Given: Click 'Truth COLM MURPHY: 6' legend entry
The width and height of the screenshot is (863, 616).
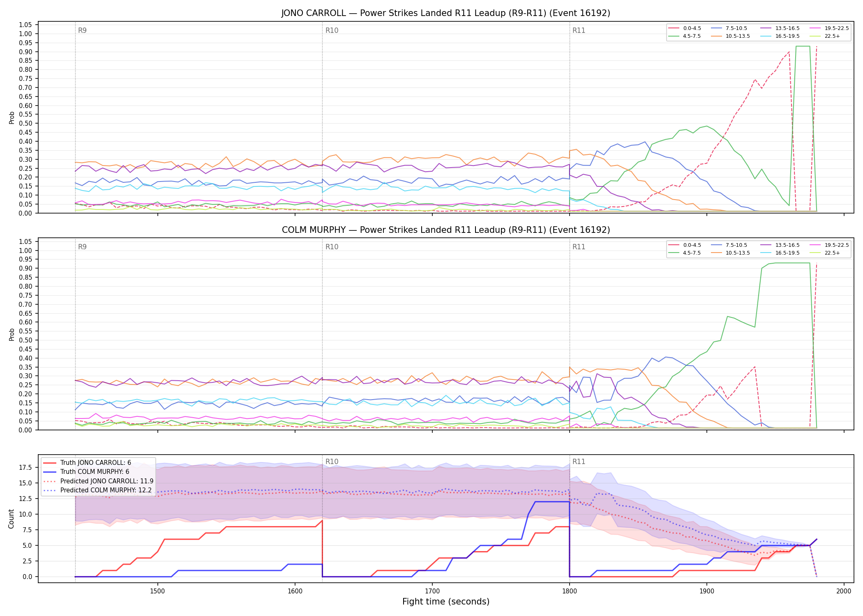Looking at the screenshot, I should click(x=86, y=472).
